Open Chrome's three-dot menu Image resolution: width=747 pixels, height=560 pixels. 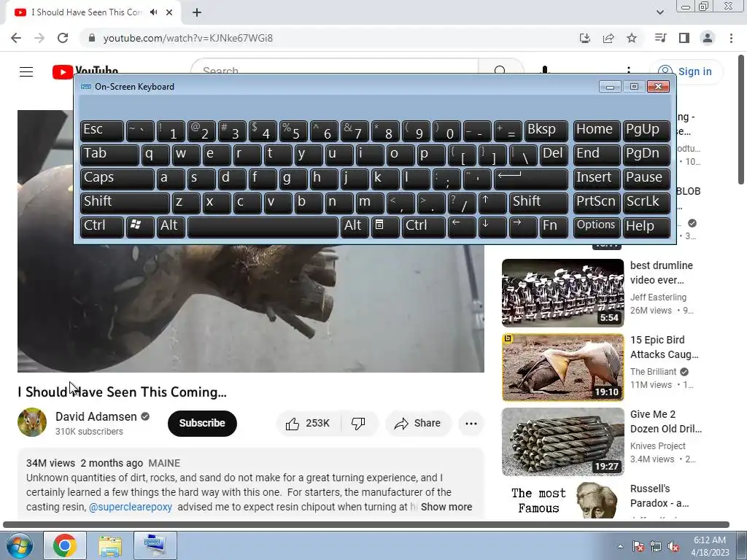pyautogui.click(x=731, y=38)
